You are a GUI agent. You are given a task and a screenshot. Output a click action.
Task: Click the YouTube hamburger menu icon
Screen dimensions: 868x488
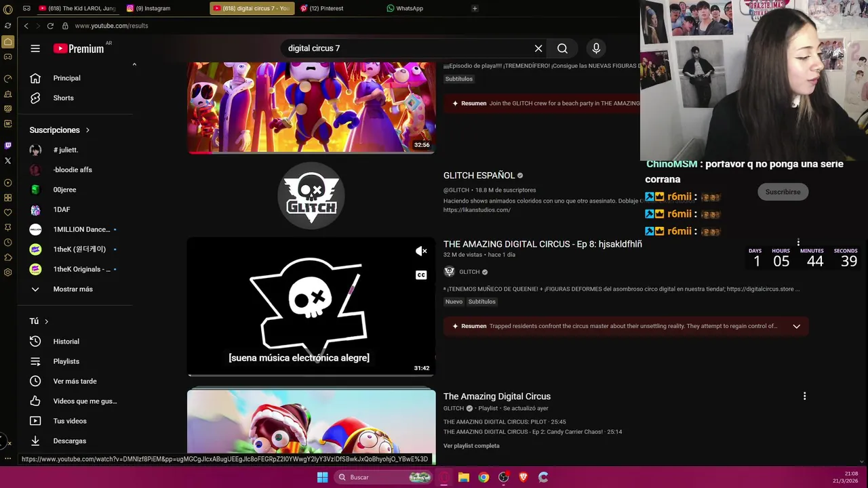(x=35, y=48)
